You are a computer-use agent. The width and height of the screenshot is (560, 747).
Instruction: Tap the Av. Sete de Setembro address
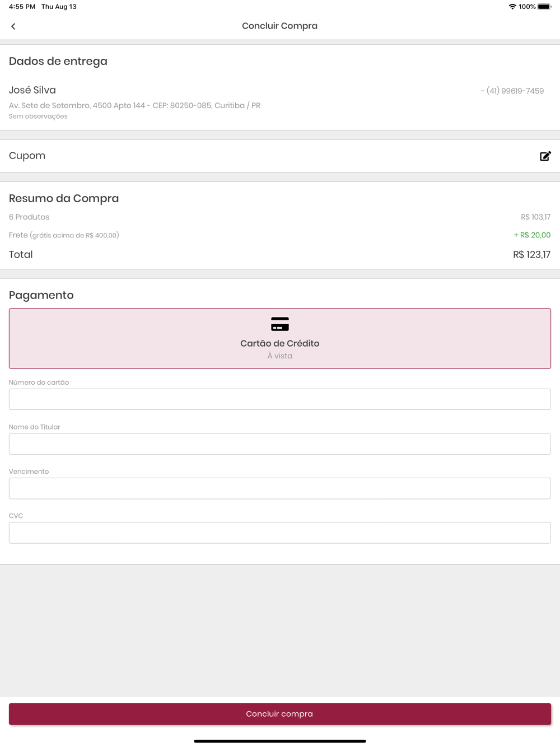(134, 105)
